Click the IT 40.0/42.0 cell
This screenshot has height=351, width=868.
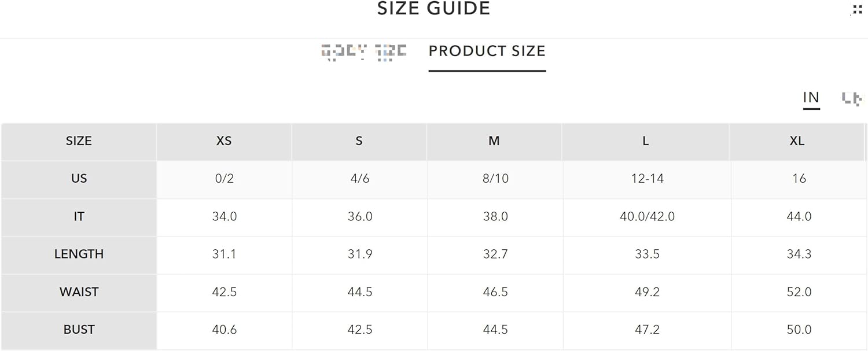(x=647, y=216)
